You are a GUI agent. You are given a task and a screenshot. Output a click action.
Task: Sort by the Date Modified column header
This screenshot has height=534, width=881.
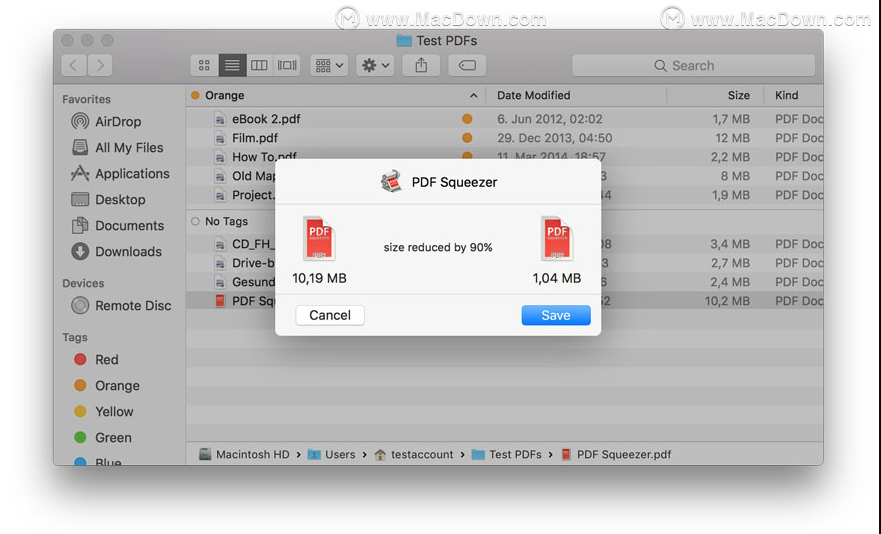[x=534, y=96]
